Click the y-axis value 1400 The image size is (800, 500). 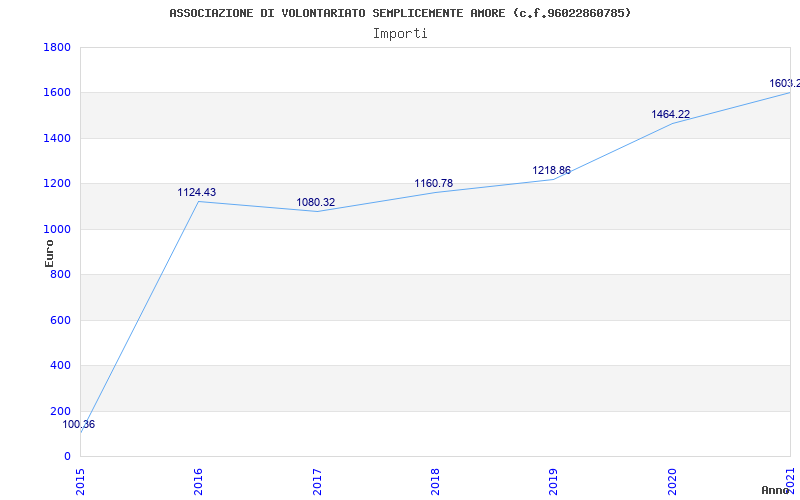pos(57,138)
